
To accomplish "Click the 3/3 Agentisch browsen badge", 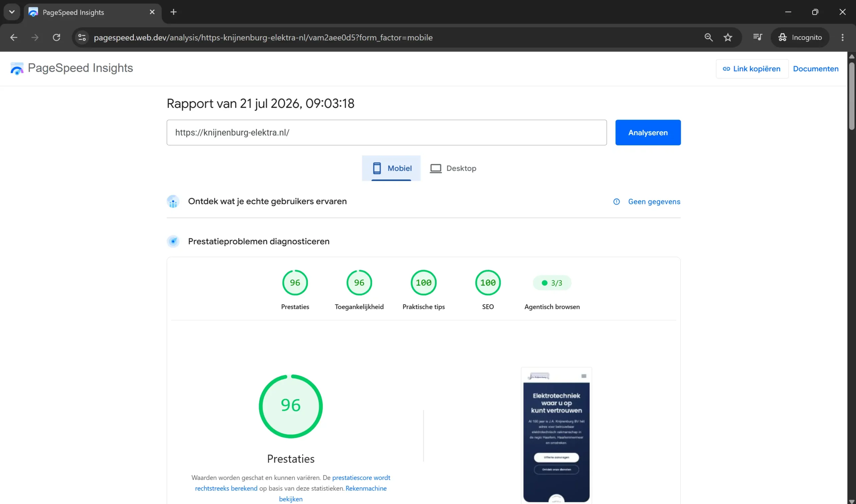I will pos(552,283).
